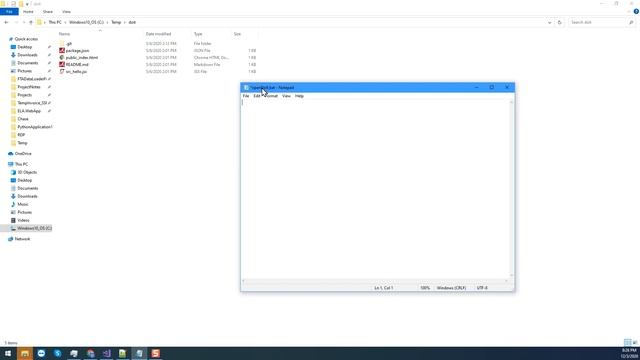Open the Temp folder in Quick access
This screenshot has width=640, height=360.
pos(22,143)
